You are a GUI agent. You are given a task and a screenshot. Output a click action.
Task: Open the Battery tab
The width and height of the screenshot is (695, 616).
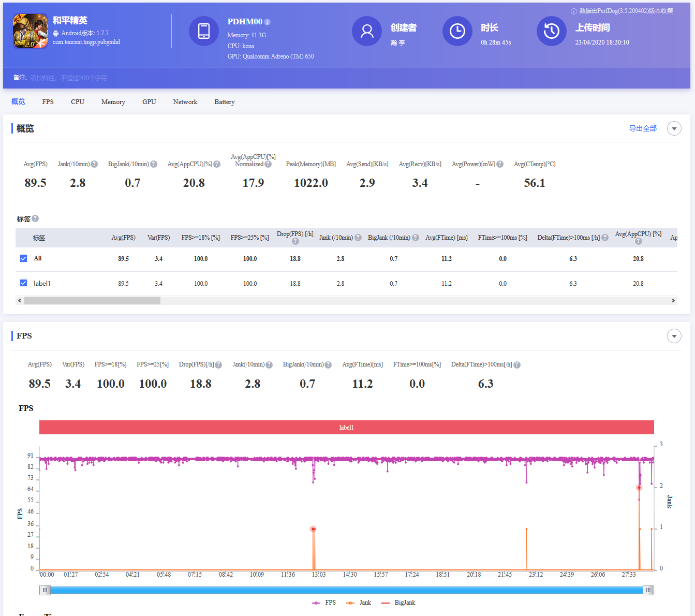point(224,102)
